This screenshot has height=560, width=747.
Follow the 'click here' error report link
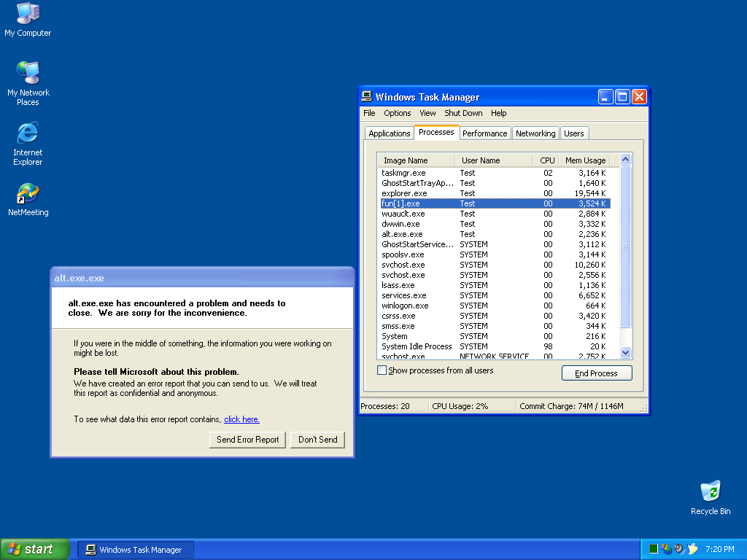pyautogui.click(x=241, y=419)
